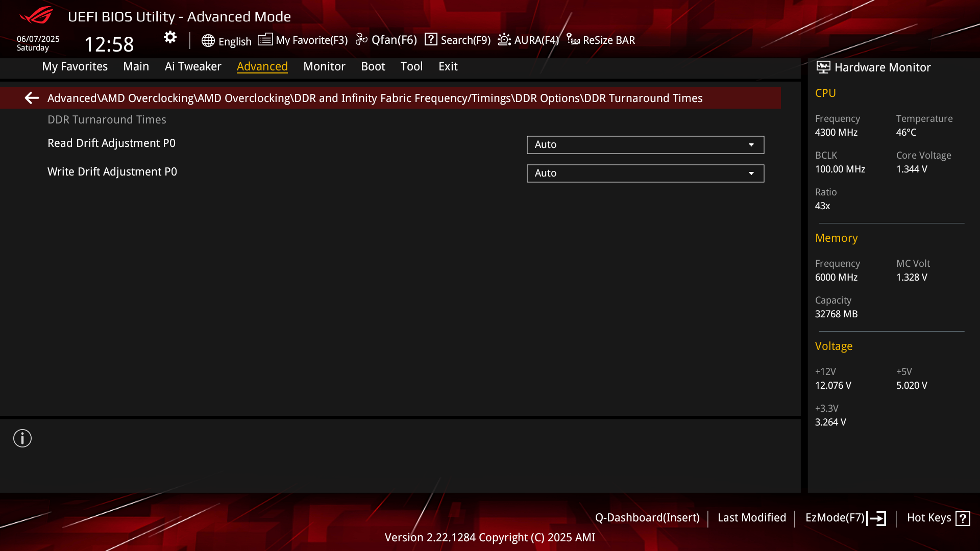Open the Ai Tweaker tab
The image size is (980, 551).
pyautogui.click(x=193, y=66)
